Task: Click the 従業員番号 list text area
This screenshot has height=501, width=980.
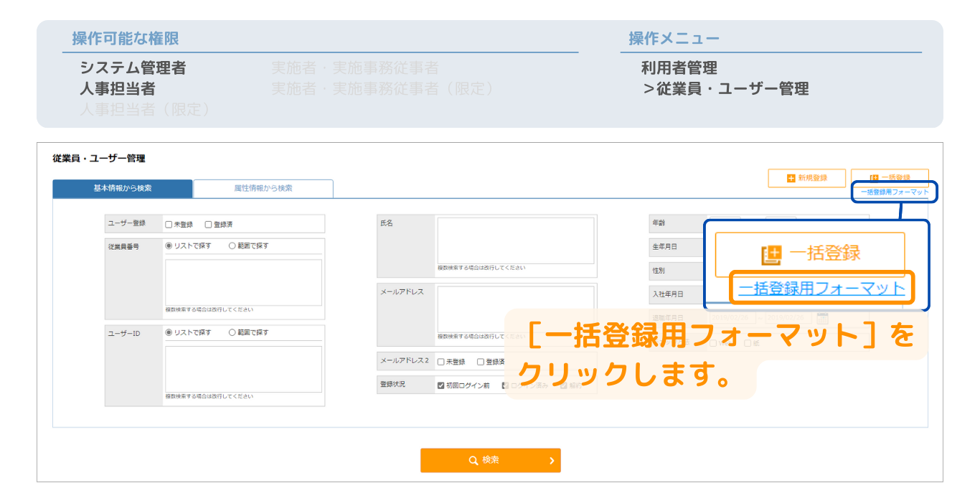Action: point(243,282)
